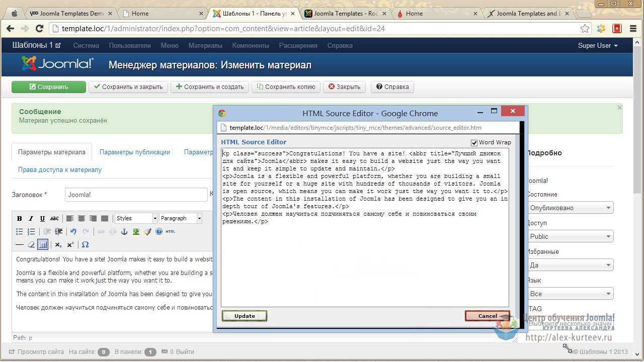Open the Пользователи menu

tap(130, 45)
